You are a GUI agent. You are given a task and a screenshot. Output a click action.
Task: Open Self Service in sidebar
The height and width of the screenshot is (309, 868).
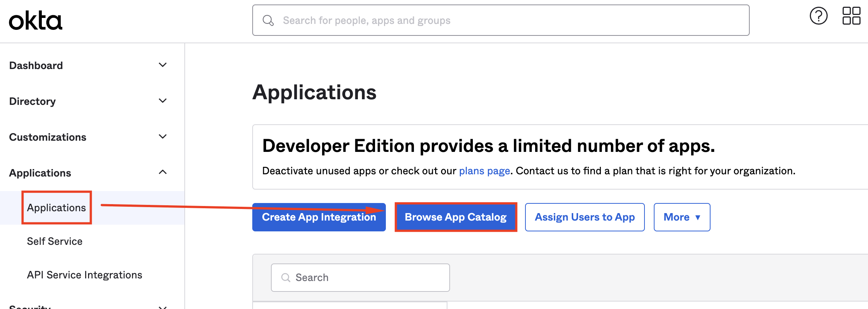tap(54, 241)
